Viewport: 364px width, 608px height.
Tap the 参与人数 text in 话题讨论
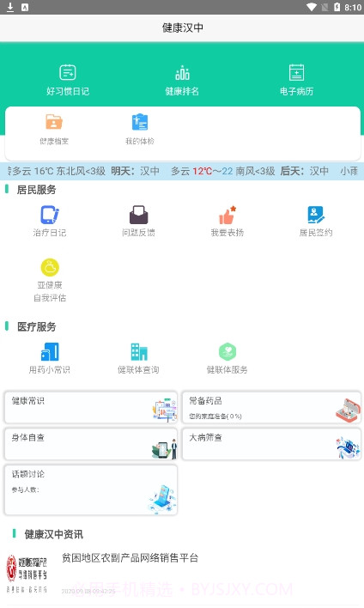coord(25,489)
